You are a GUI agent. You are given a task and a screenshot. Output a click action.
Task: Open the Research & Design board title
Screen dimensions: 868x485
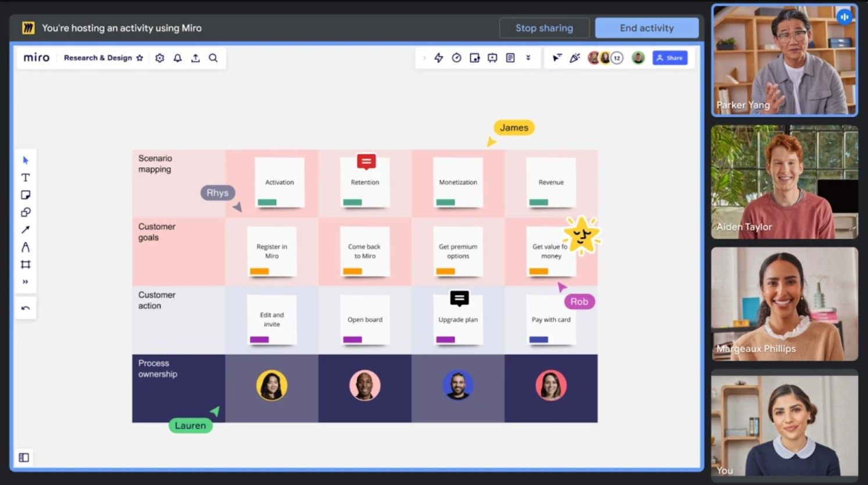coord(98,58)
